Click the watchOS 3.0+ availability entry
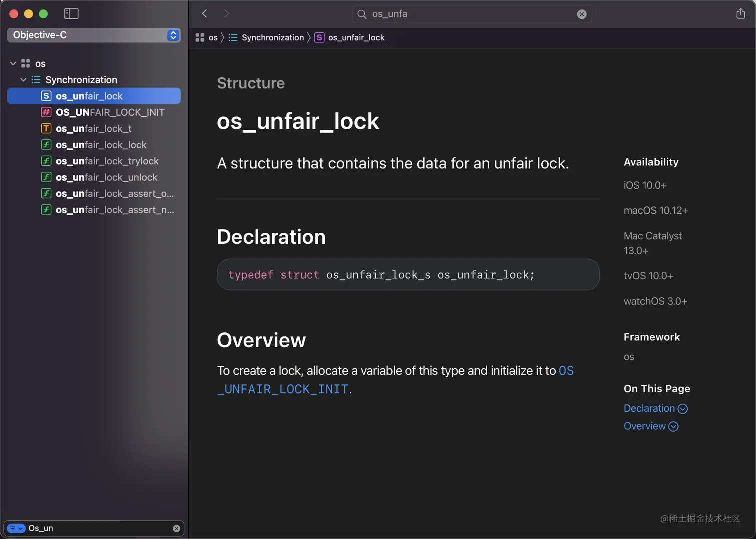The width and height of the screenshot is (756, 539). tap(655, 301)
